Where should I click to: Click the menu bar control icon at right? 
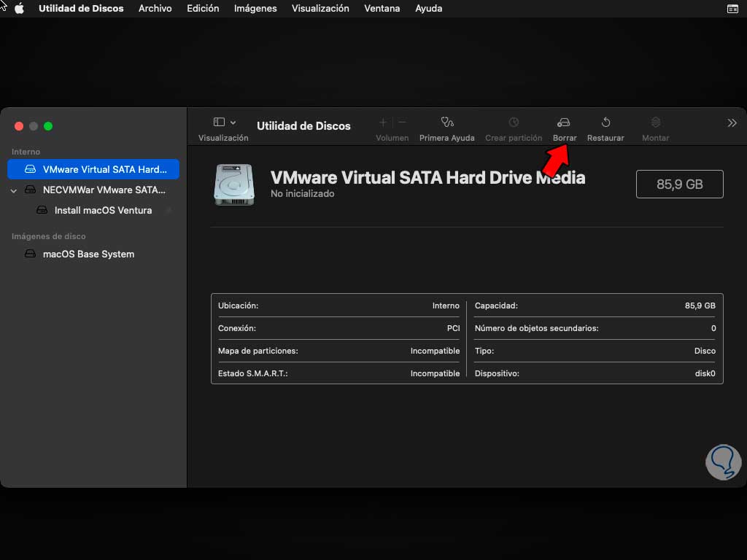[732, 9]
